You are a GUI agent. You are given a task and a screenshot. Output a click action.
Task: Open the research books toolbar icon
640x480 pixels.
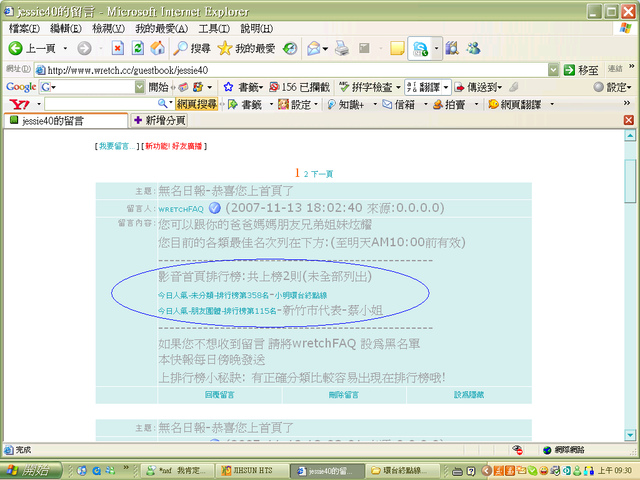point(452,49)
